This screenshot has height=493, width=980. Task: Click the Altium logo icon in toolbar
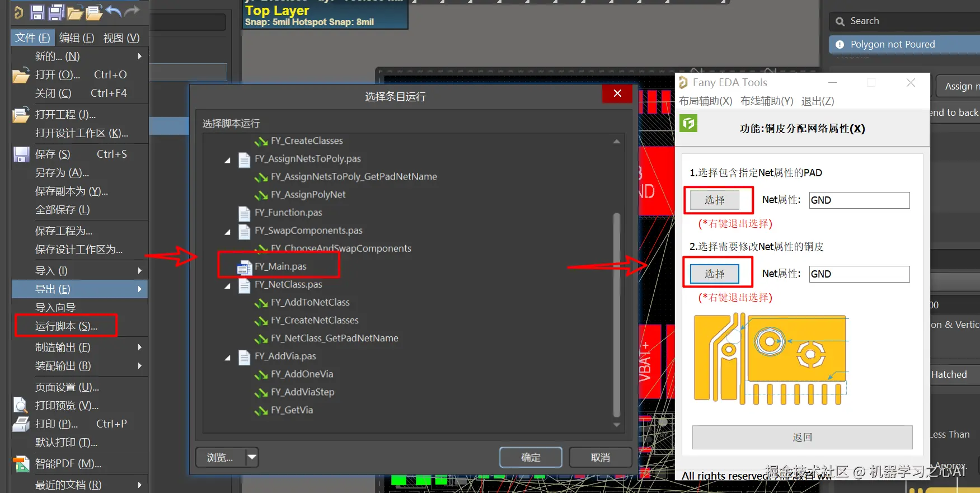[18, 12]
